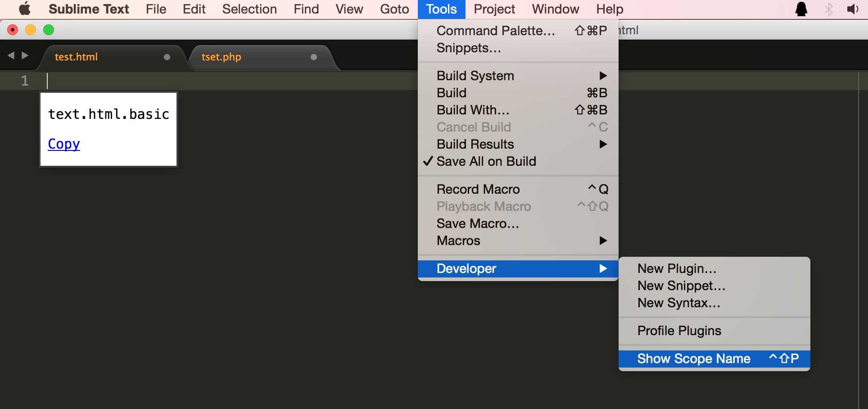Viewport: 868px width, 409px height.
Task: Click unsaved dot on tset.php tab
Action: click(314, 57)
